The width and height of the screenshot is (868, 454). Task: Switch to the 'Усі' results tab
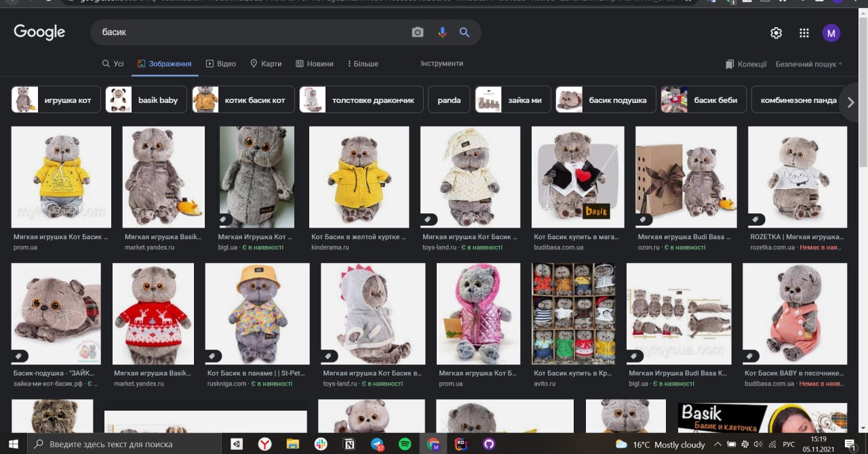(x=113, y=64)
